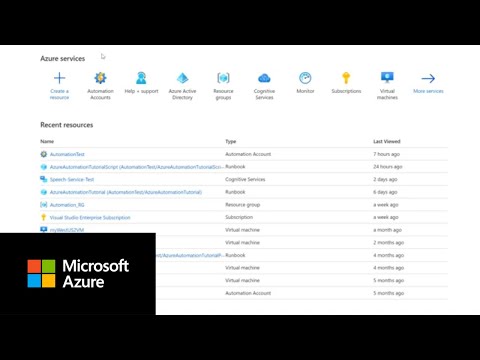
Task: Open Help + support service
Action: (x=141, y=83)
